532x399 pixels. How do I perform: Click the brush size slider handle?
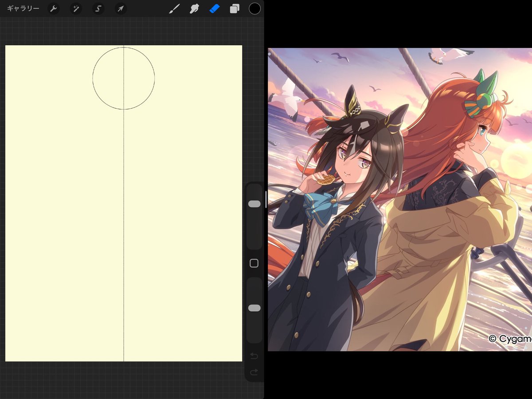pos(254,203)
